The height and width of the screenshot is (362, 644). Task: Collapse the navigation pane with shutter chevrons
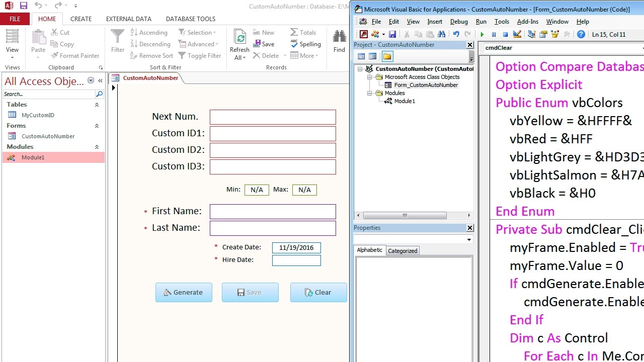click(x=100, y=80)
